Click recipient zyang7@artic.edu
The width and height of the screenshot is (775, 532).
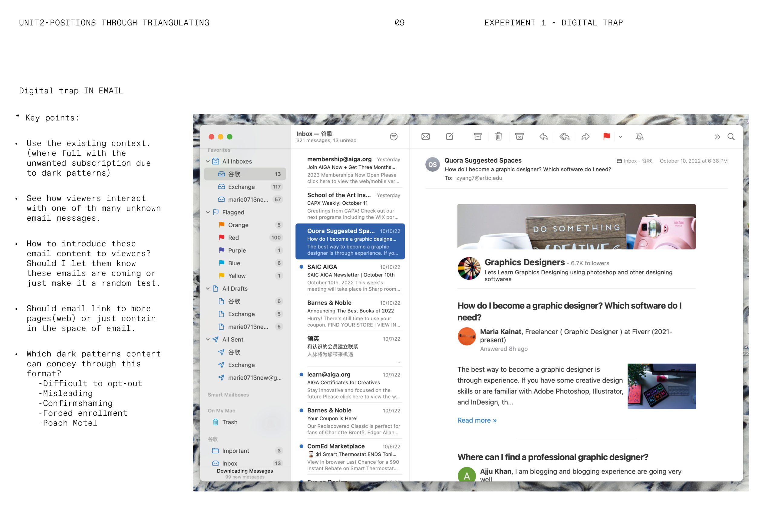coord(479,178)
